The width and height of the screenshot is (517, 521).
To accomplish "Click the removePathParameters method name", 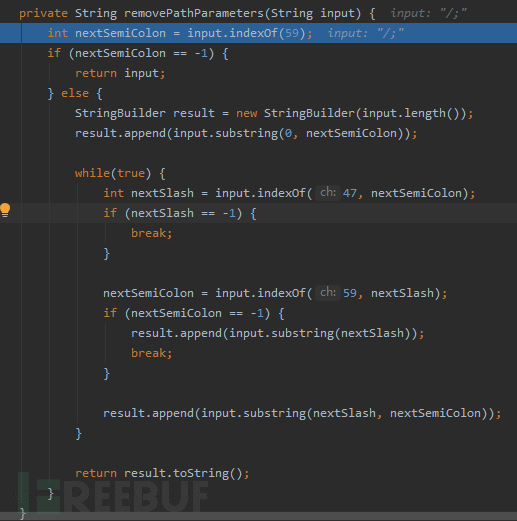I will [194, 13].
